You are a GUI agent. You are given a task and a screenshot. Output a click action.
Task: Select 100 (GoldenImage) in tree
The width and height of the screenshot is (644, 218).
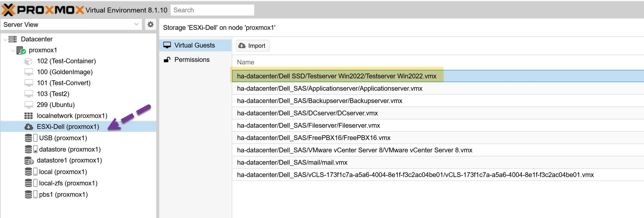tap(65, 72)
